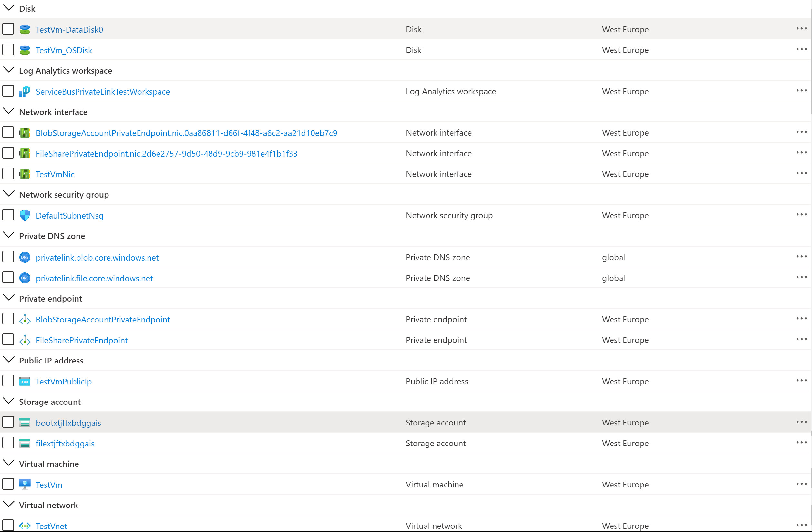Click the network interface icon beside TestVmNic
Image resolution: width=812 pixels, height=532 pixels.
25,174
